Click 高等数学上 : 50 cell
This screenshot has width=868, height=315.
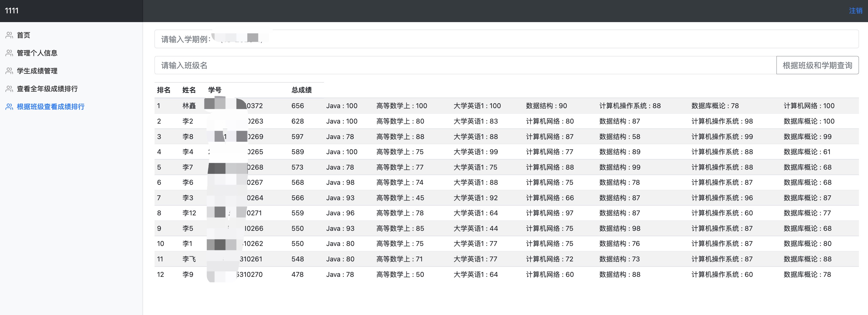[x=400, y=275]
